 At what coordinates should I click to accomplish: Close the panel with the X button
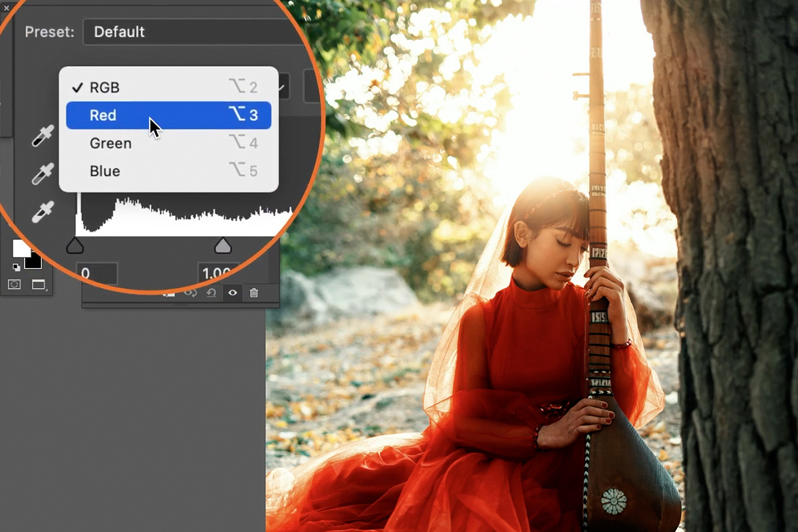[x=5, y=9]
